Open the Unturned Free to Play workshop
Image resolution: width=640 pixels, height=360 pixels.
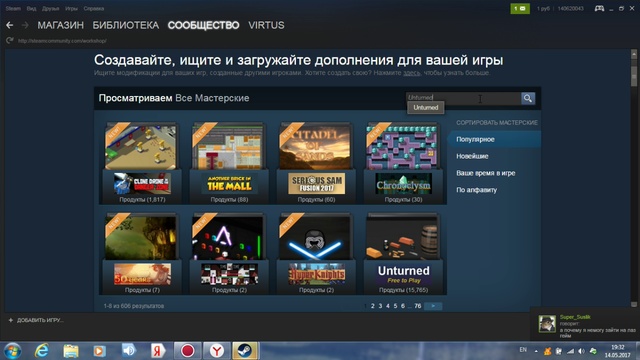pyautogui.click(x=403, y=253)
